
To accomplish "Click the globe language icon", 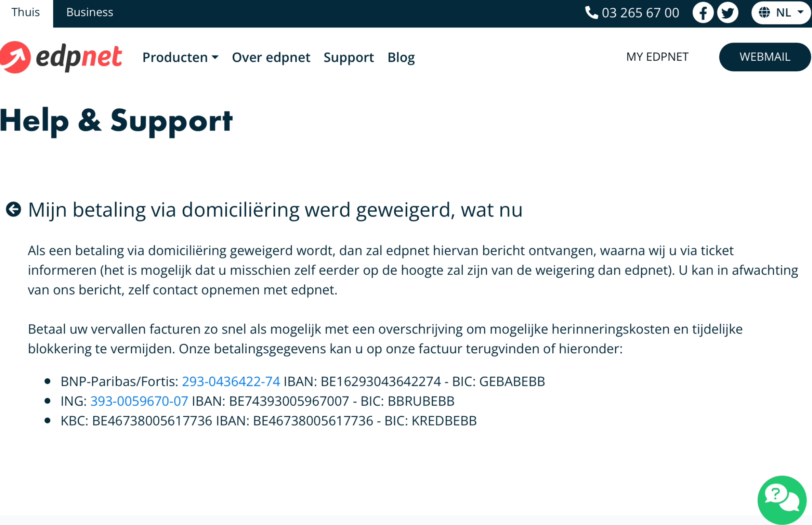I will 764,13.
